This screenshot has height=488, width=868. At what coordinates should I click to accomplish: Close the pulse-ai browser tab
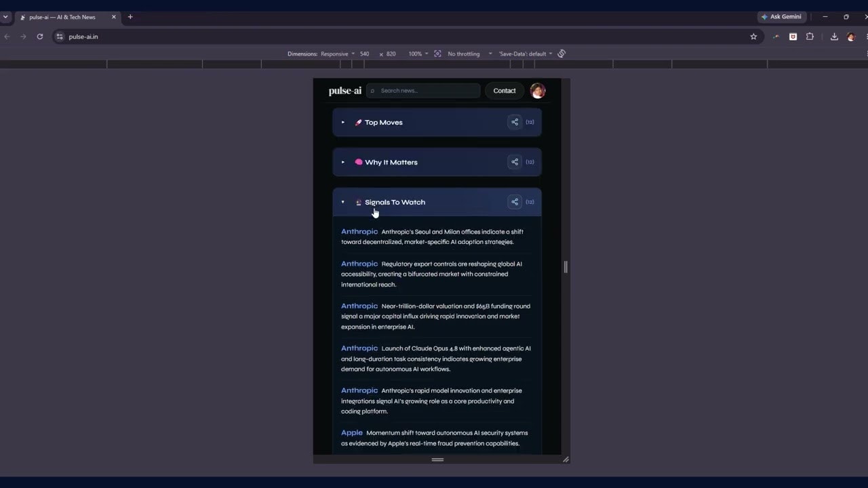pos(113,17)
